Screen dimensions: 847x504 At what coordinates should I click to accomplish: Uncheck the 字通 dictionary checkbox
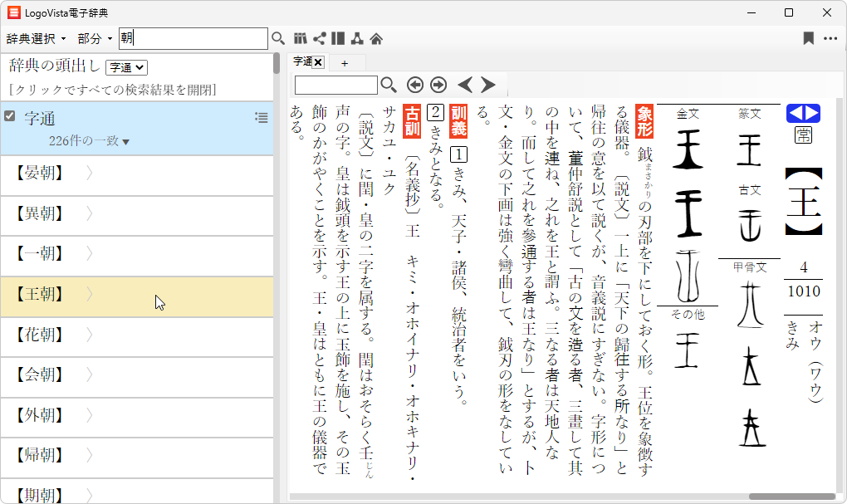pos(10,116)
